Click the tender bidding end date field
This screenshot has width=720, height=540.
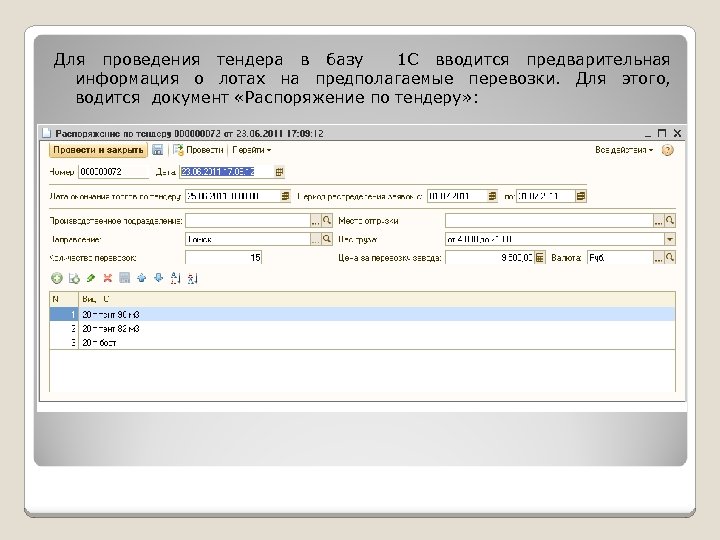coord(232,196)
